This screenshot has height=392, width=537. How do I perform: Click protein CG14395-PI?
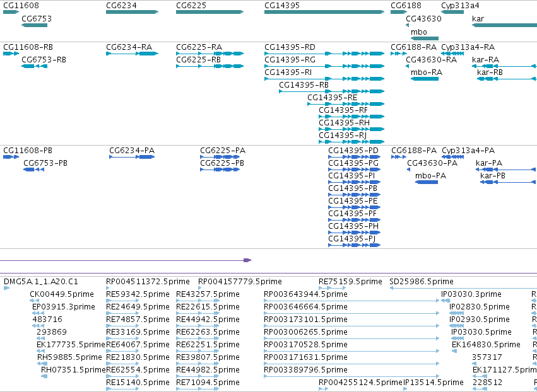[351, 176]
